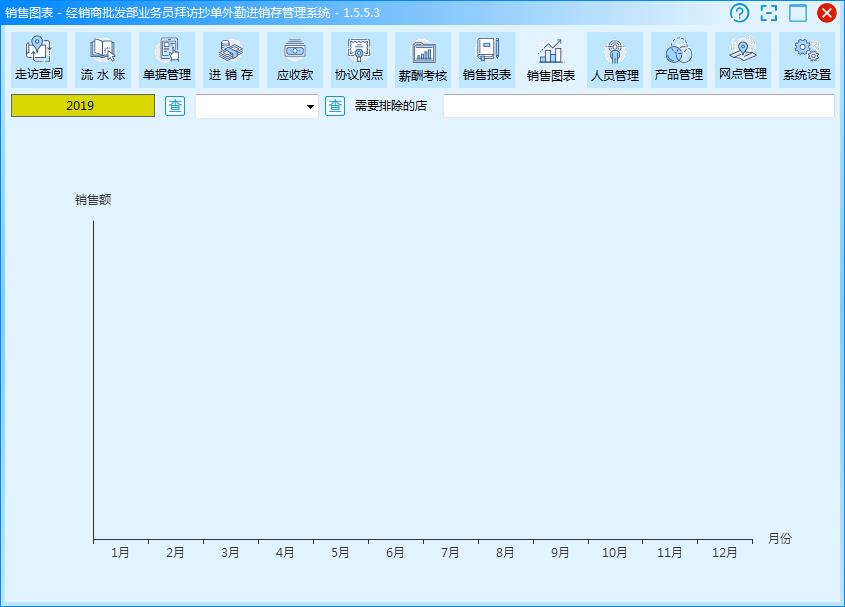
Task: Click the 需要排除的店 input field
Action: click(x=639, y=106)
